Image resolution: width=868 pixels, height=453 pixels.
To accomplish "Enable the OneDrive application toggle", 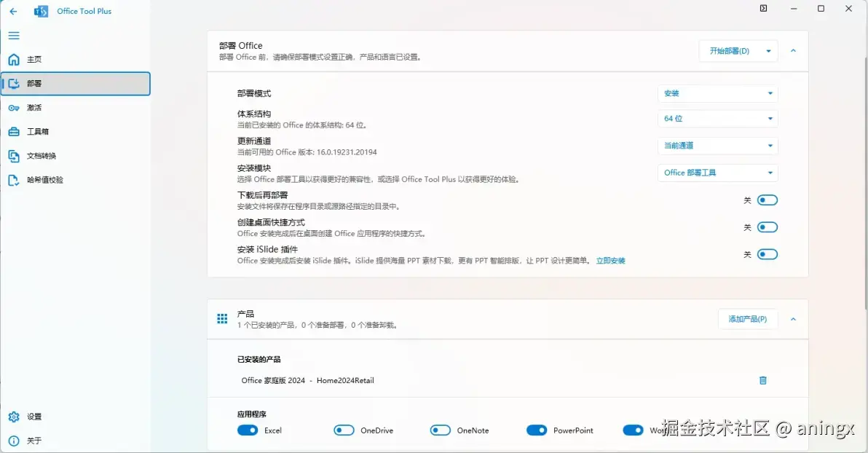I will pos(344,430).
